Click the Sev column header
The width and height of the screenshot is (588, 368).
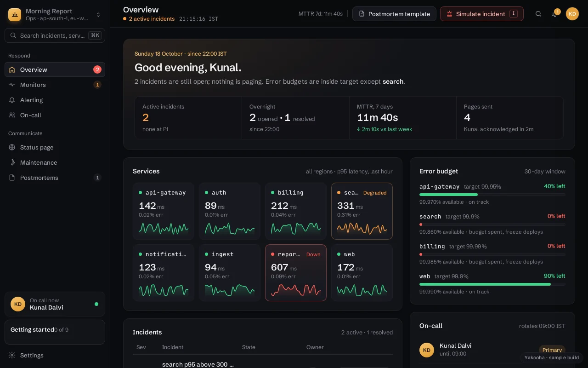[x=141, y=347]
